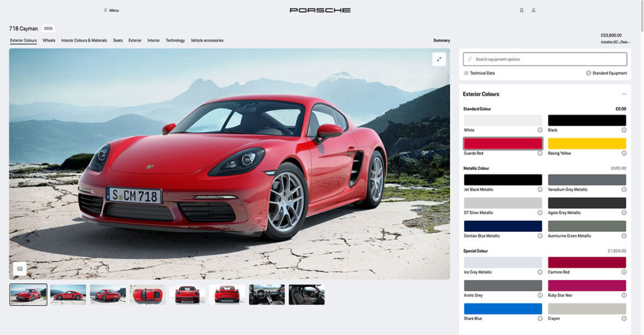Go to the Seats tab
The height and width of the screenshot is (335, 644).
pyautogui.click(x=118, y=40)
